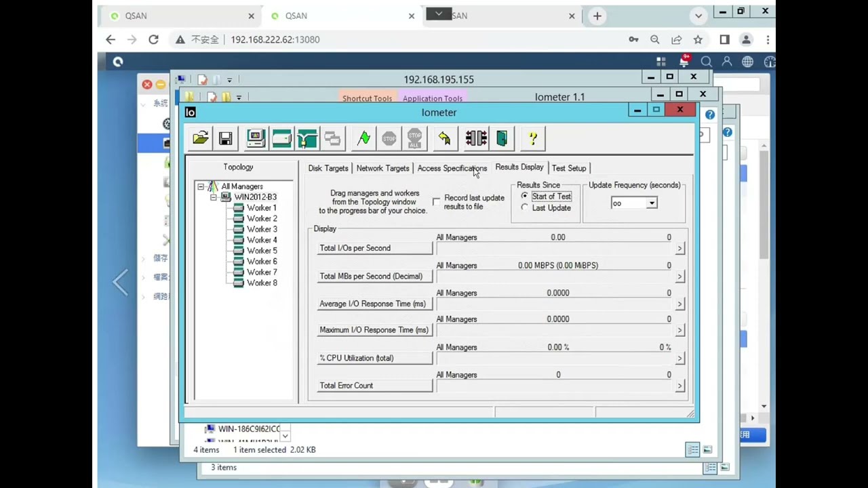The height and width of the screenshot is (488, 868).
Task: Click the Total Error Count button
Action: point(374,386)
